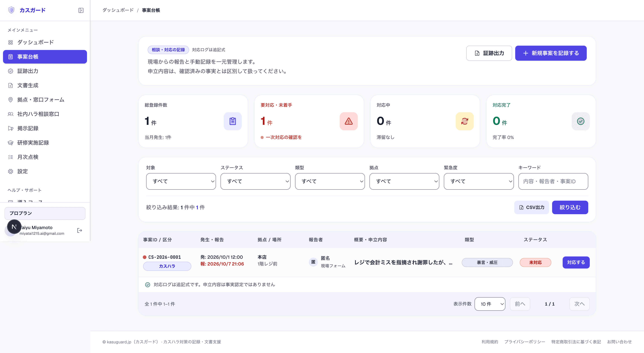Click 新規事案を記録する button

tap(551, 53)
